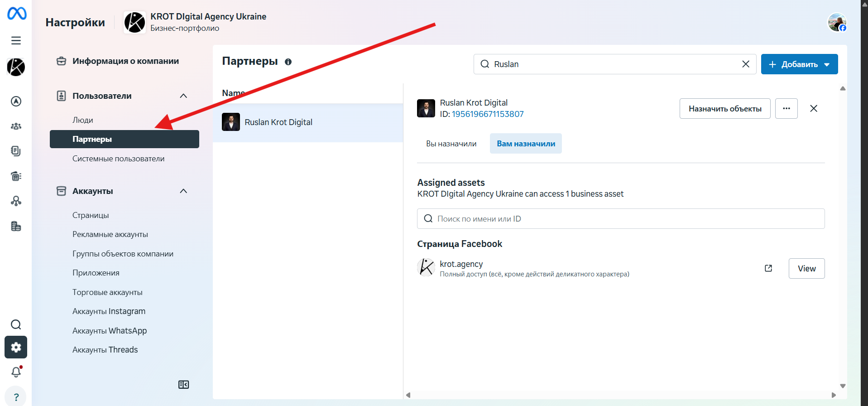Viewport: 868px width, 406px height.
Task: Click the Name column header
Action: pos(234,93)
